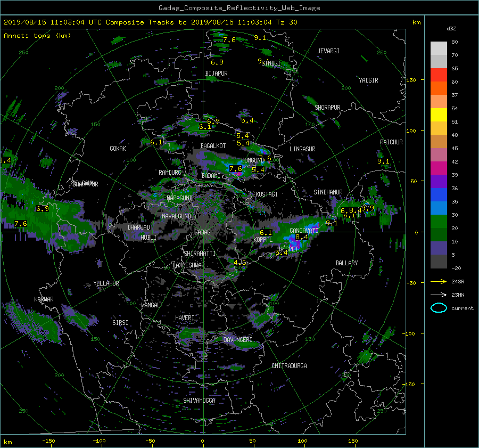This screenshot has width=479, height=448.
Task: Select the LINGASUR city label
Action: (302, 149)
